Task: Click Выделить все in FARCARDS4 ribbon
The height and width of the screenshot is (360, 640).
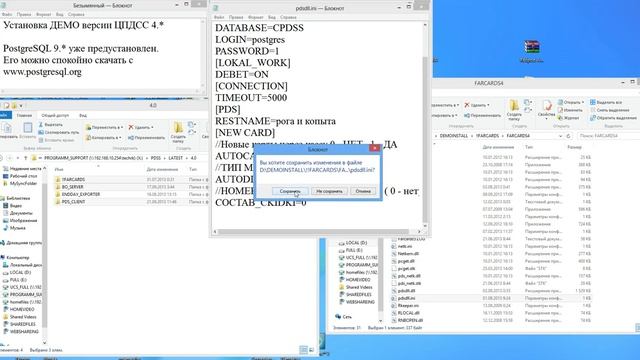Action: click(606, 102)
